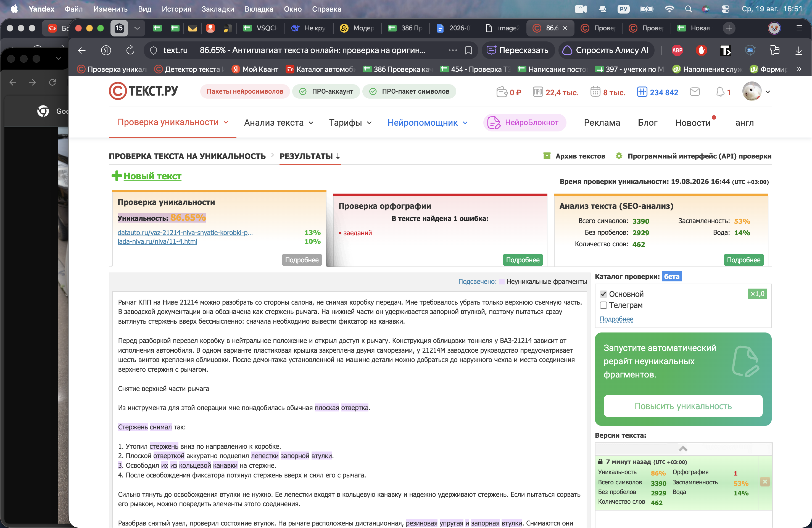Open the messages envelope icon
Screen dimensions: 812x528
tap(695, 92)
